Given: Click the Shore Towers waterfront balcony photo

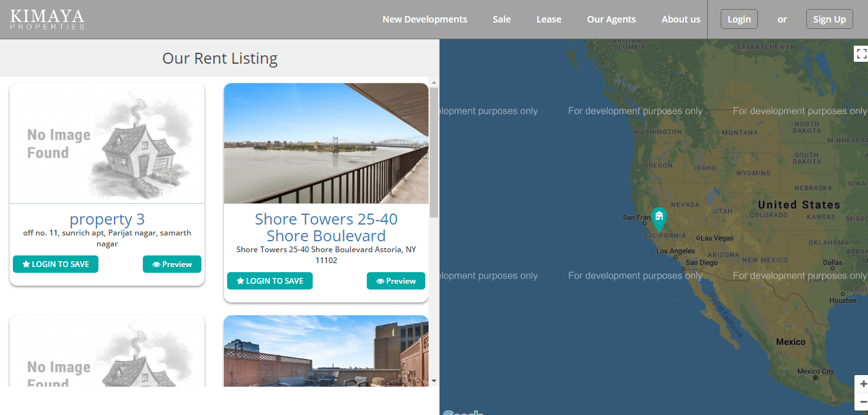Looking at the screenshot, I should (x=326, y=143).
